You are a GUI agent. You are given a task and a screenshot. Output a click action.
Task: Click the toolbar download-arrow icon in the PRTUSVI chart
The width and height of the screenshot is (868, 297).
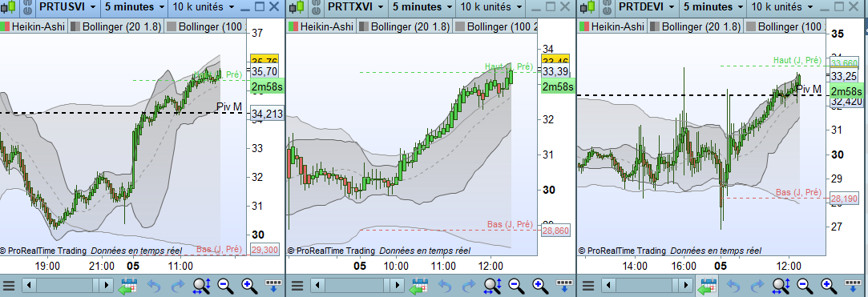pos(273,286)
